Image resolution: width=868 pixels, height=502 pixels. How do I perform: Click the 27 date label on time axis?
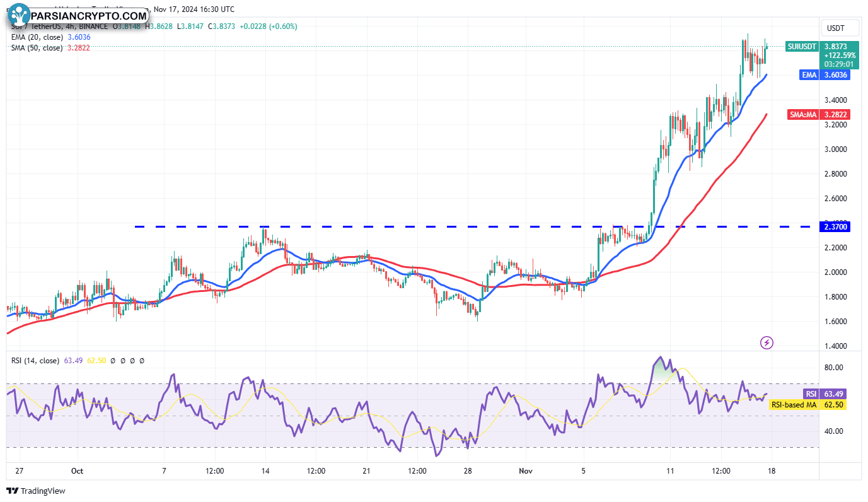[20, 471]
